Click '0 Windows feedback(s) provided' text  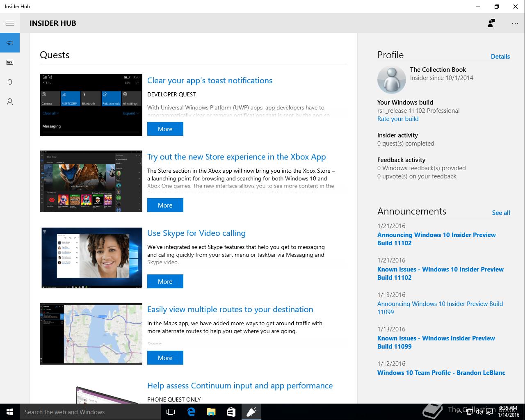point(422,168)
